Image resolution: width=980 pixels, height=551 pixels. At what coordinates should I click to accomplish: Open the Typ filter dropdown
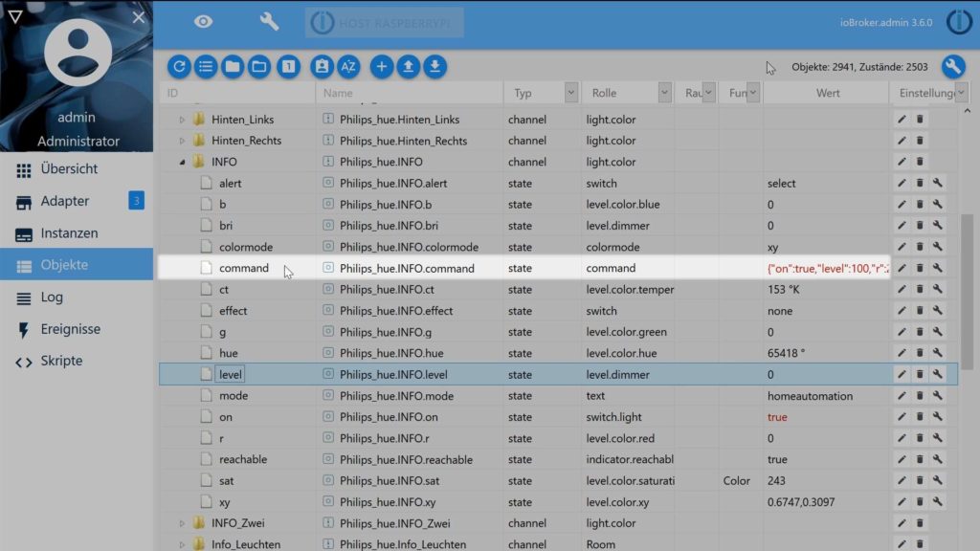(x=570, y=93)
